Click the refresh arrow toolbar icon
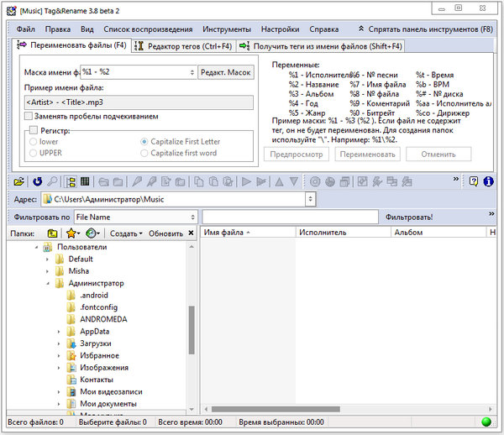This screenshot has width=504, height=435. pos(37,181)
